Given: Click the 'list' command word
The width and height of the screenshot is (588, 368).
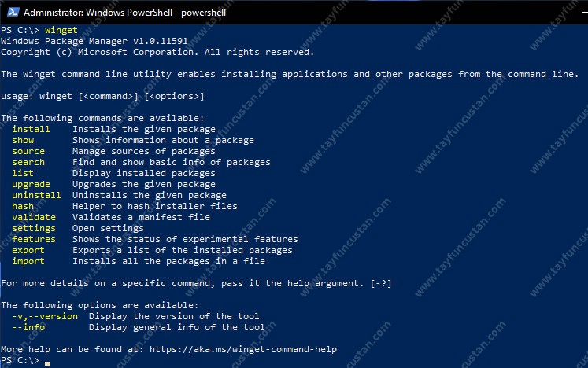Looking at the screenshot, I should [23, 173].
